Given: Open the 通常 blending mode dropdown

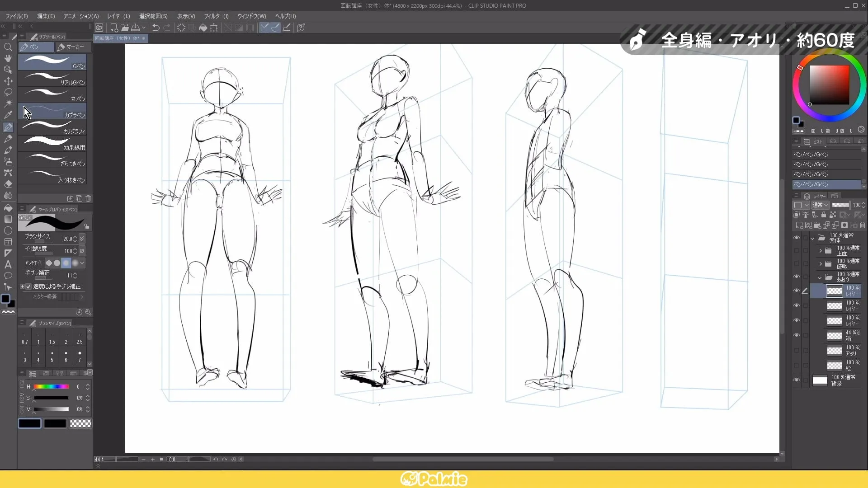Looking at the screenshot, I should tap(820, 205).
